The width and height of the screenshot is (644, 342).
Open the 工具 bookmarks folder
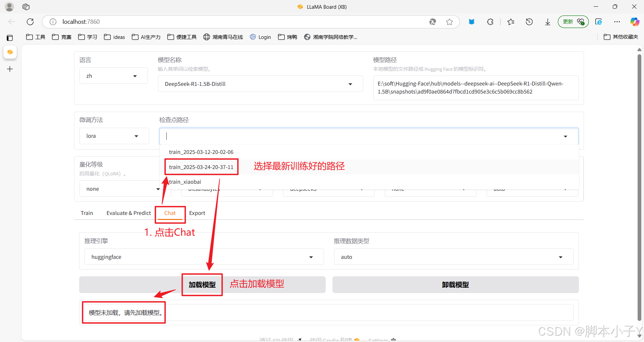(x=36, y=37)
